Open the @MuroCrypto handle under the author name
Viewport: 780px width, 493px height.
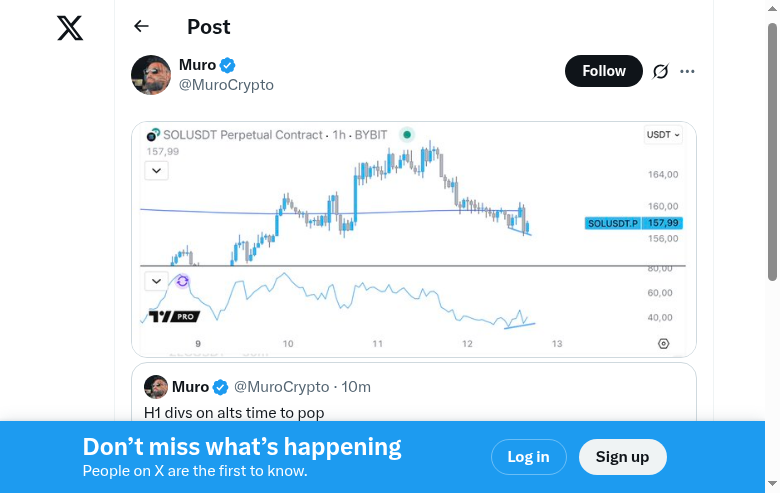pos(226,85)
